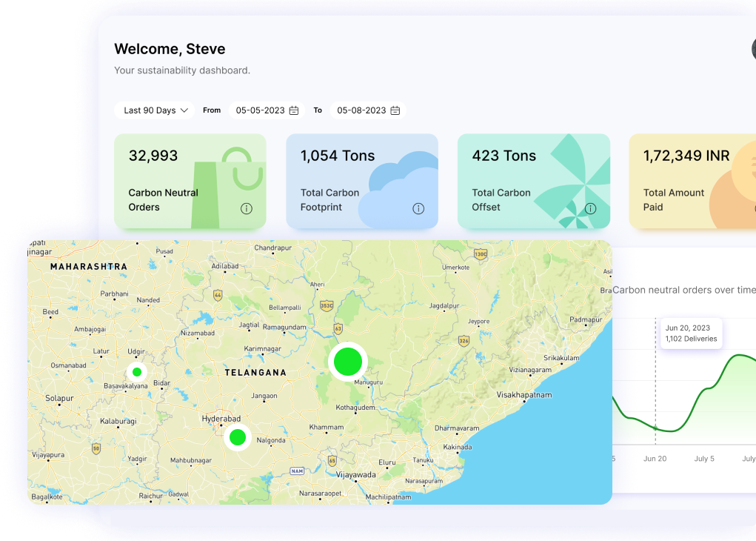
Task: Click info icon on Total Carbon Footprint card
Action: [418, 209]
